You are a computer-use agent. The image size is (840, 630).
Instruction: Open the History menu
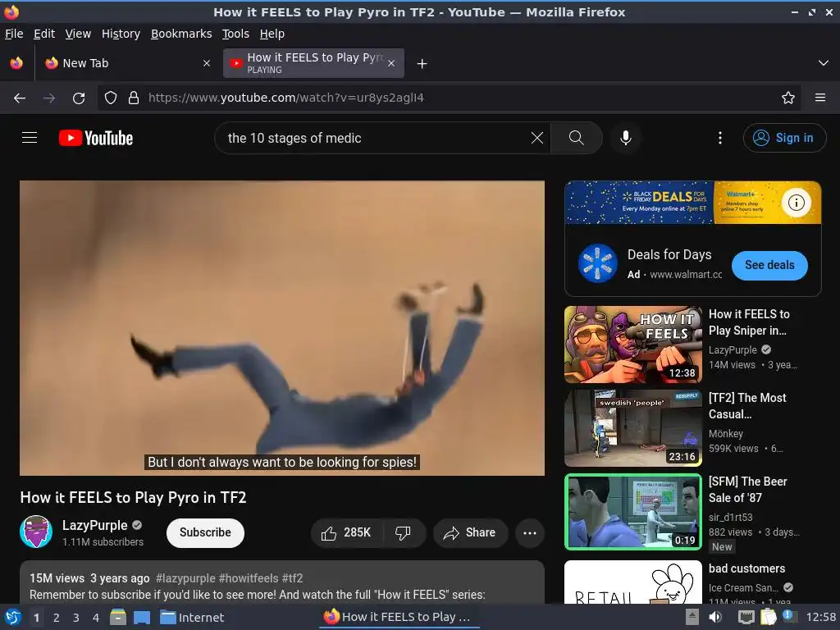coord(121,34)
